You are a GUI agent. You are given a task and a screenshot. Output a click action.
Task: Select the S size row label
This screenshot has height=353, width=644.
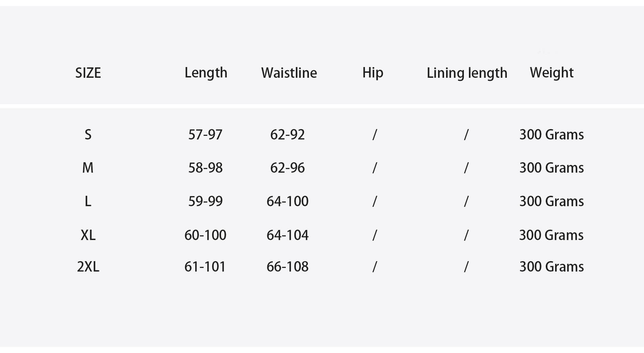(88, 135)
